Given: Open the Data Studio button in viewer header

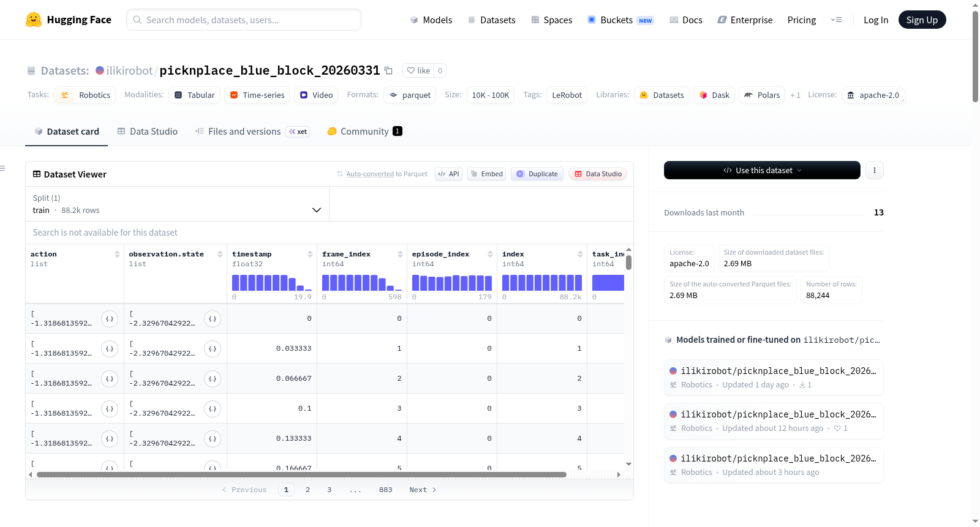Looking at the screenshot, I should (x=598, y=174).
